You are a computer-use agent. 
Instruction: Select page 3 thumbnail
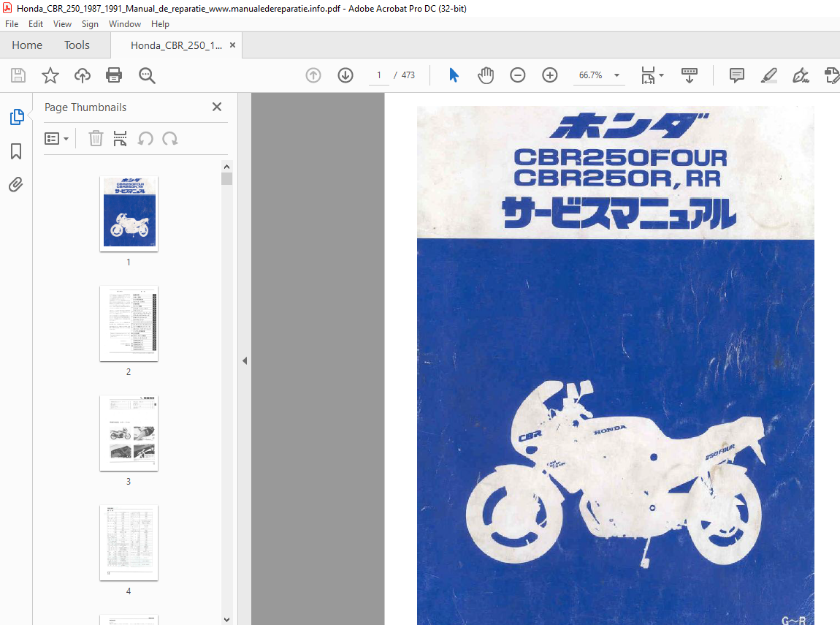click(129, 433)
